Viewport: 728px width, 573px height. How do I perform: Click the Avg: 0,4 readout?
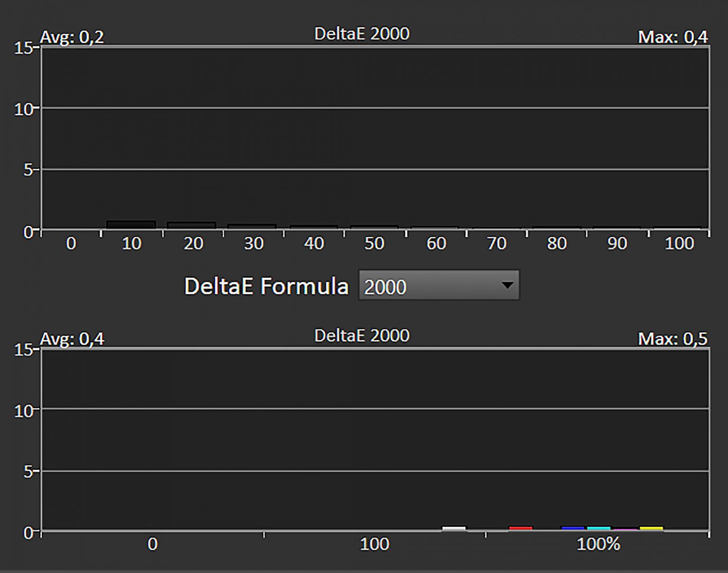point(72,338)
